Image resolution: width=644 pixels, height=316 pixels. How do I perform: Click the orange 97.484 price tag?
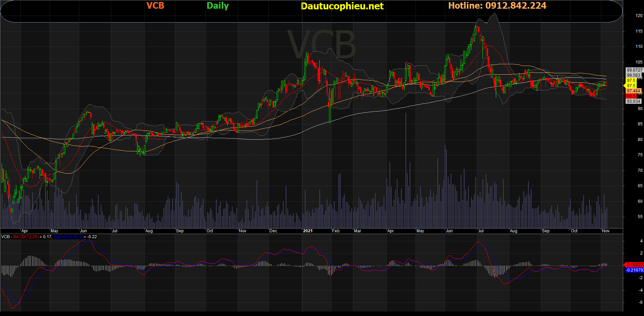(x=634, y=91)
